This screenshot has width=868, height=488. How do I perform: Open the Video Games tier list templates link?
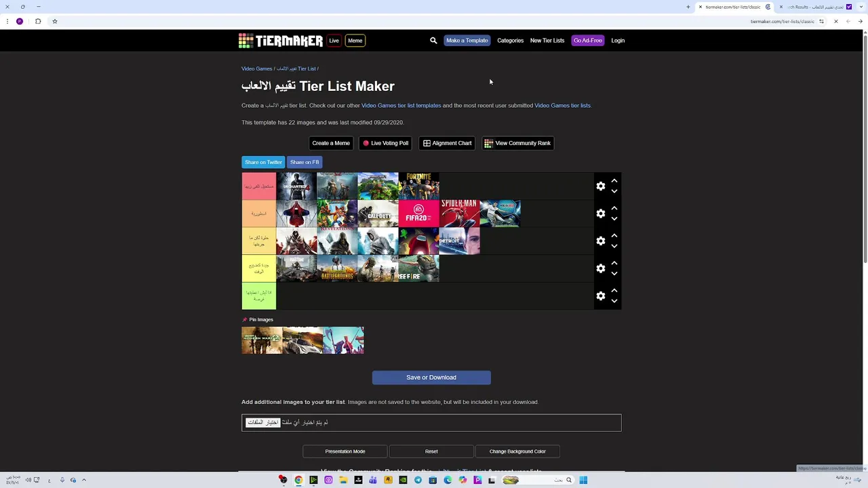pyautogui.click(x=401, y=106)
